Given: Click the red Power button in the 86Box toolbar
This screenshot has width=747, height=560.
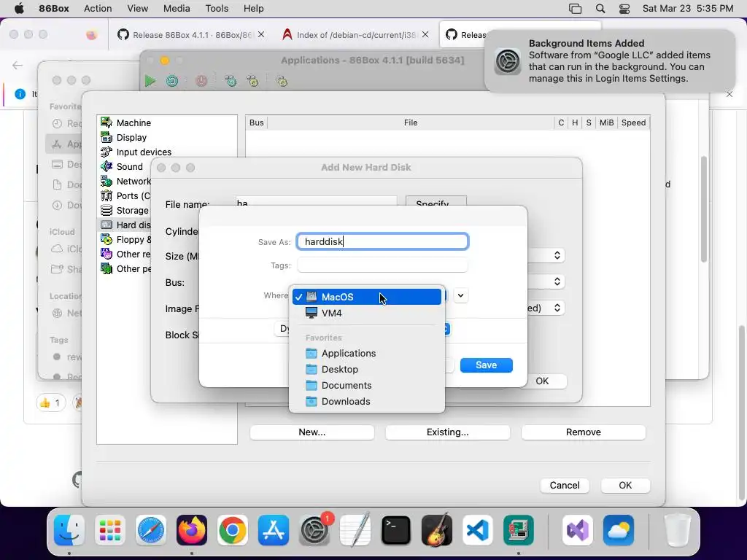Looking at the screenshot, I should point(201,81).
